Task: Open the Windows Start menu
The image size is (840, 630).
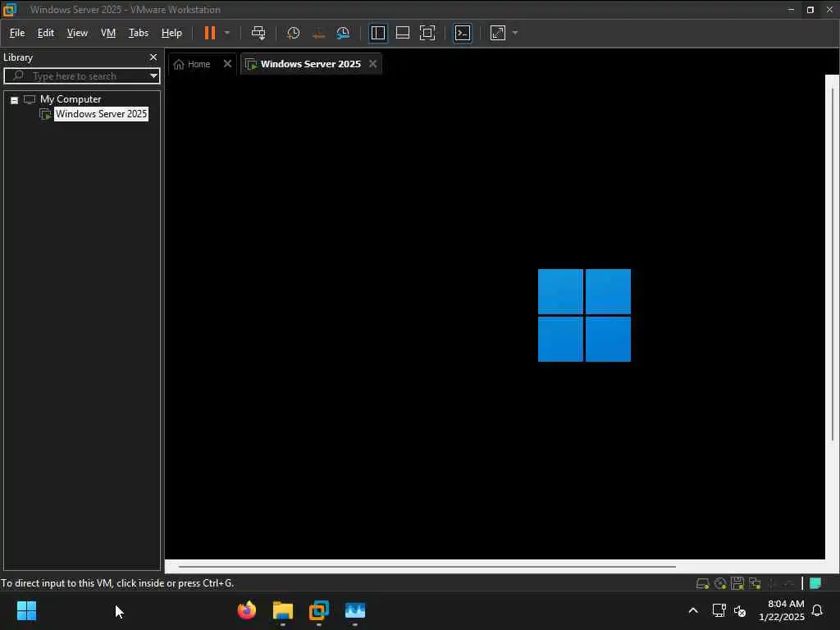Action: pyautogui.click(x=26, y=610)
